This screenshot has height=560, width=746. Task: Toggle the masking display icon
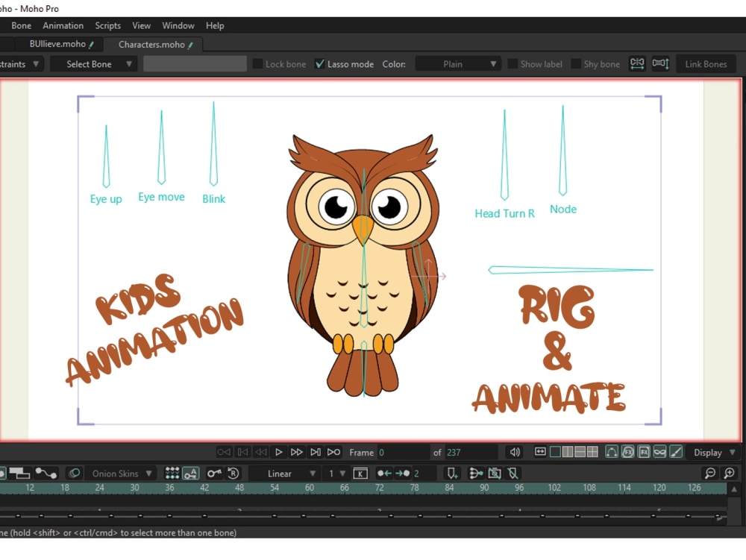pos(660,452)
